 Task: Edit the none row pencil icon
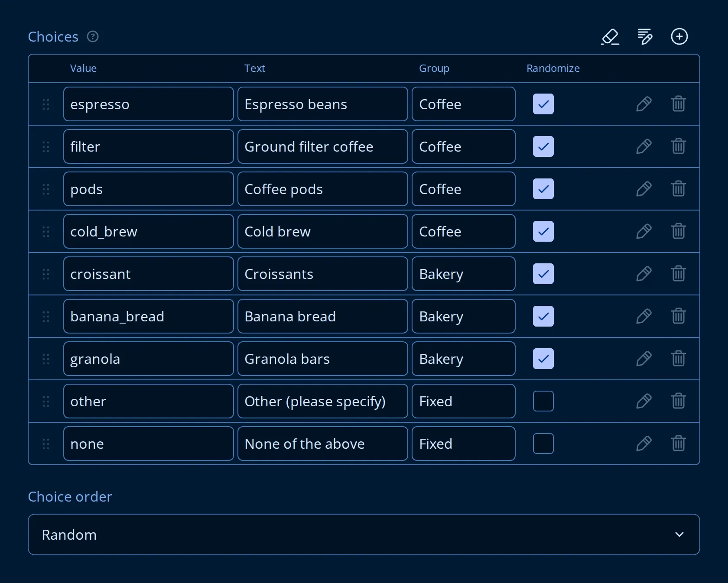pyautogui.click(x=644, y=444)
